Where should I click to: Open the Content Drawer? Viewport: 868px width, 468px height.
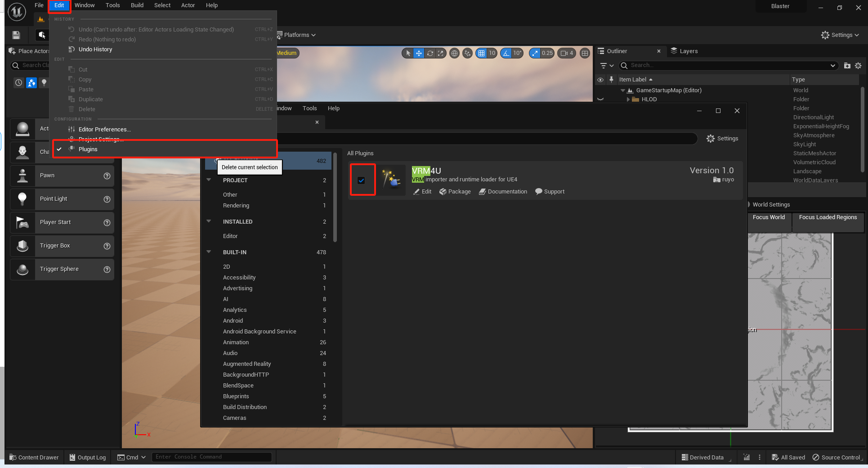click(x=34, y=457)
